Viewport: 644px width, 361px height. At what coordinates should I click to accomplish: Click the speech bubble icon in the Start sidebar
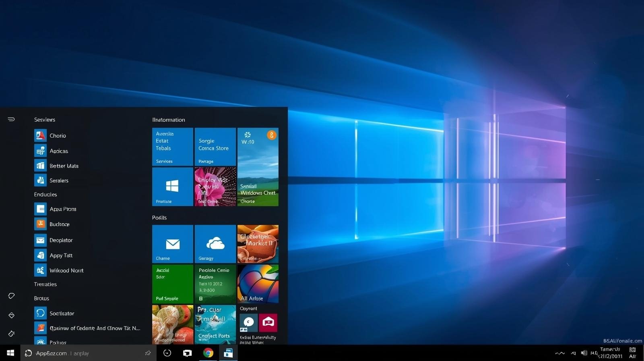click(11, 296)
